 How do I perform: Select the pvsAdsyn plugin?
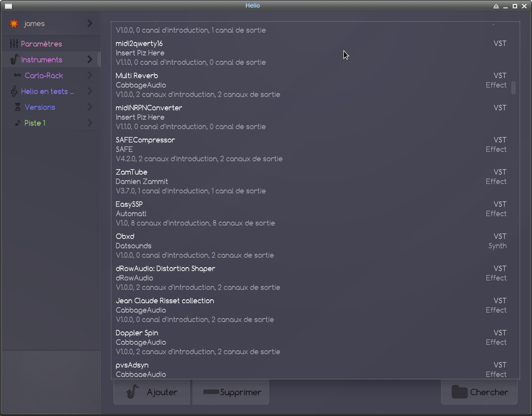[x=311, y=369]
